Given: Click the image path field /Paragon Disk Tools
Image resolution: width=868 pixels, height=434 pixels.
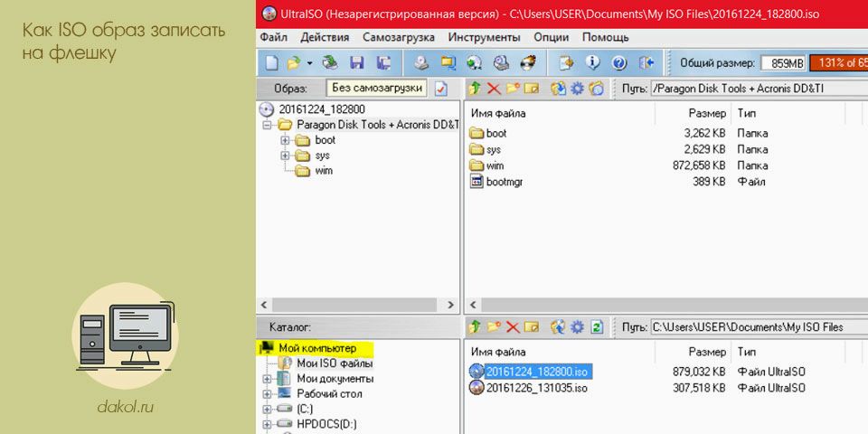Looking at the screenshot, I should click(x=759, y=89).
